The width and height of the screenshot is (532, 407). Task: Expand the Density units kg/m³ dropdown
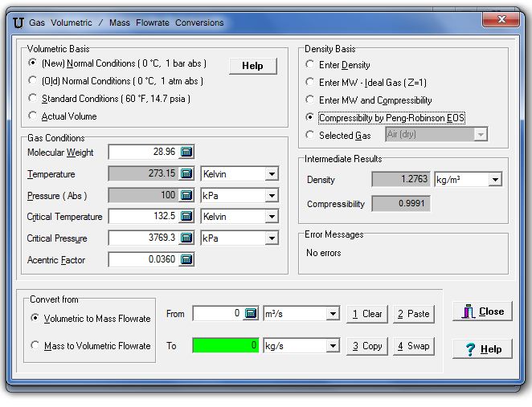[495, 180]
